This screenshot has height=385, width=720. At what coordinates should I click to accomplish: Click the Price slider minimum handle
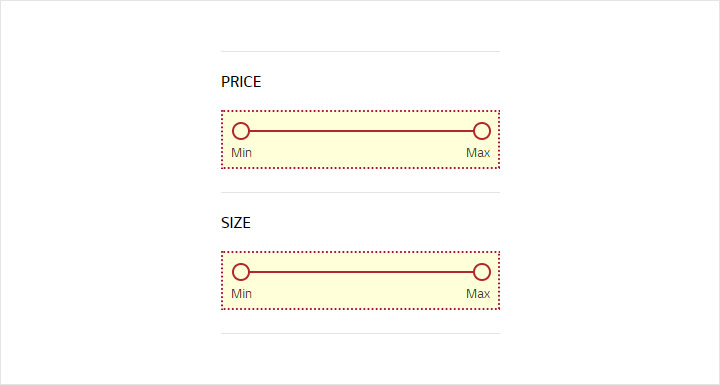(241, 131)
